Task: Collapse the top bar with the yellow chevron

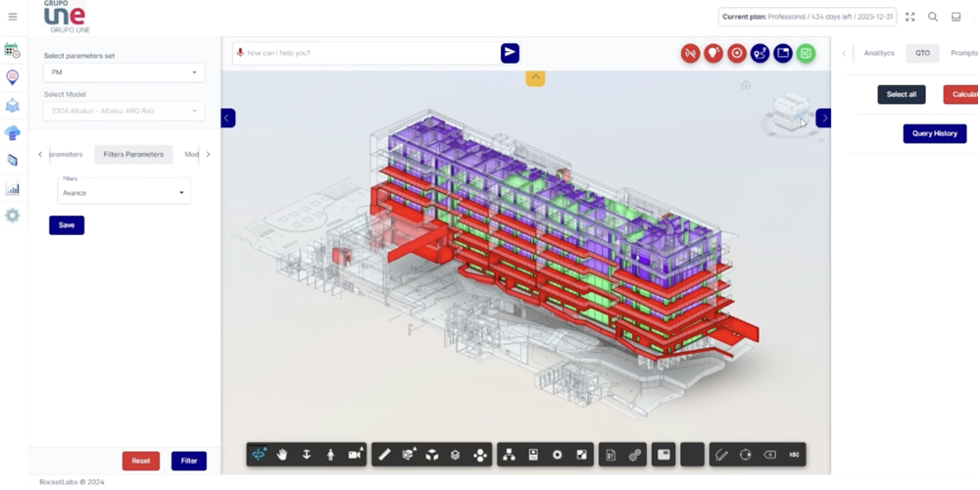Action: [x=535, y=78]
